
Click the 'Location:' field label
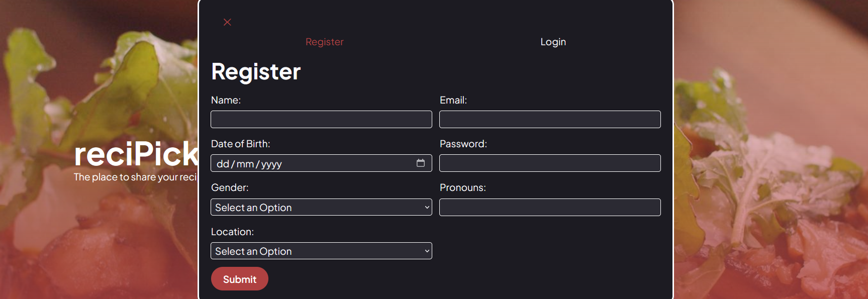(232, 232)
